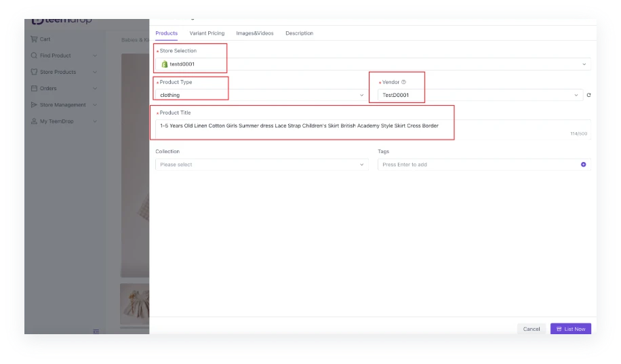The image size is (621, 364).
Task: Click the Orders icon in sidebar
Action: pos(35,88)
